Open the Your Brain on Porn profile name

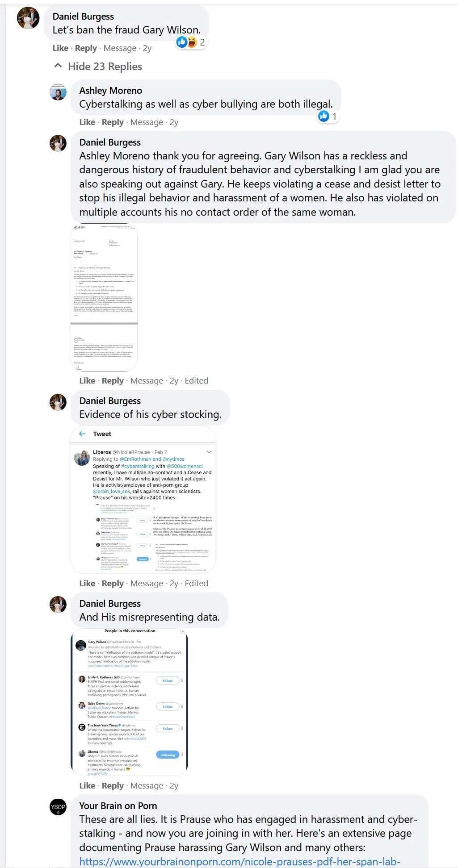coord(118,805)
